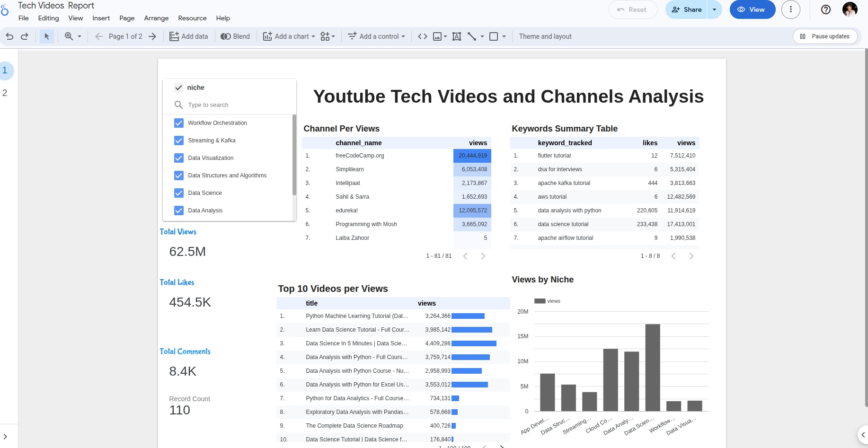Add a text box from toolbar

[x=457, y=36]
